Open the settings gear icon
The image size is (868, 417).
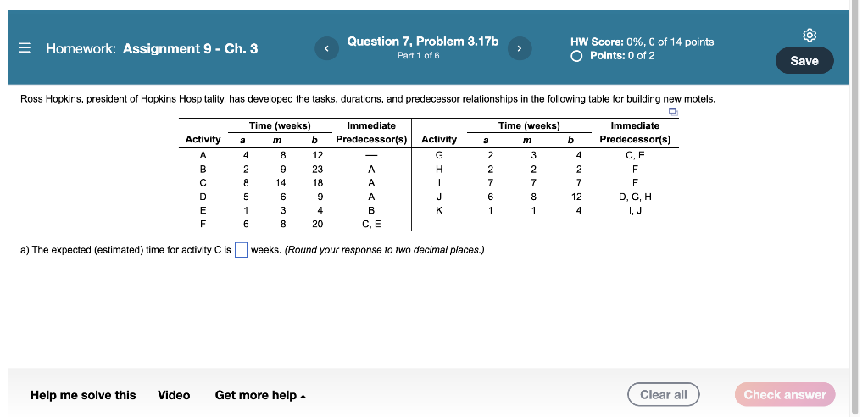click(810, 35)
